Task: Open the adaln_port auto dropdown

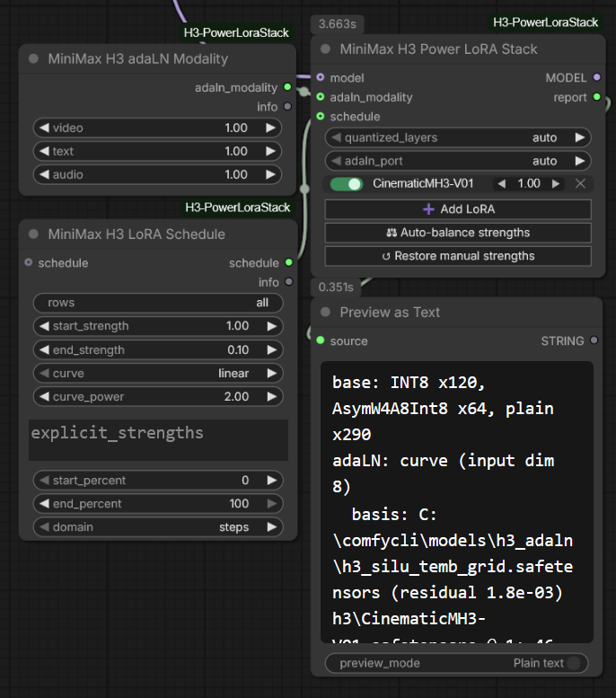Action: [x=458, y=161]
